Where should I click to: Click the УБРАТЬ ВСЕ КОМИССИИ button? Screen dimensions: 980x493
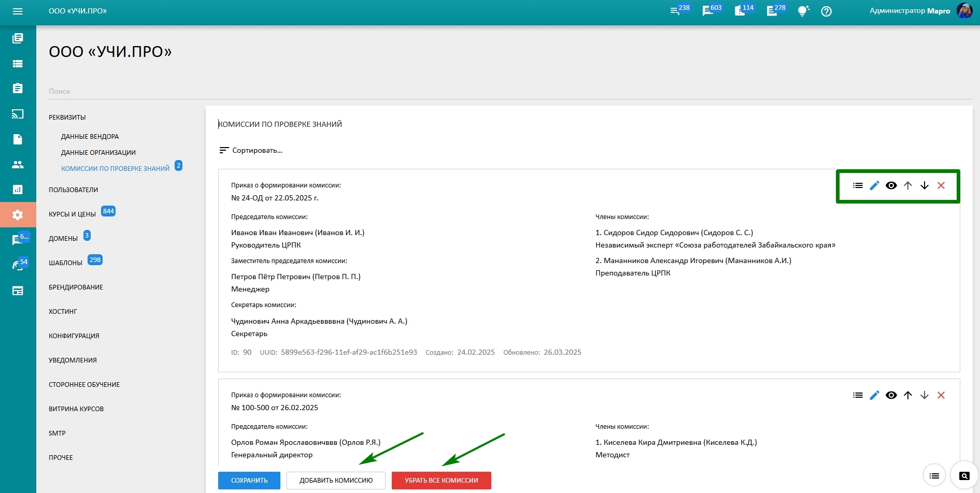[x=442, y=481]
